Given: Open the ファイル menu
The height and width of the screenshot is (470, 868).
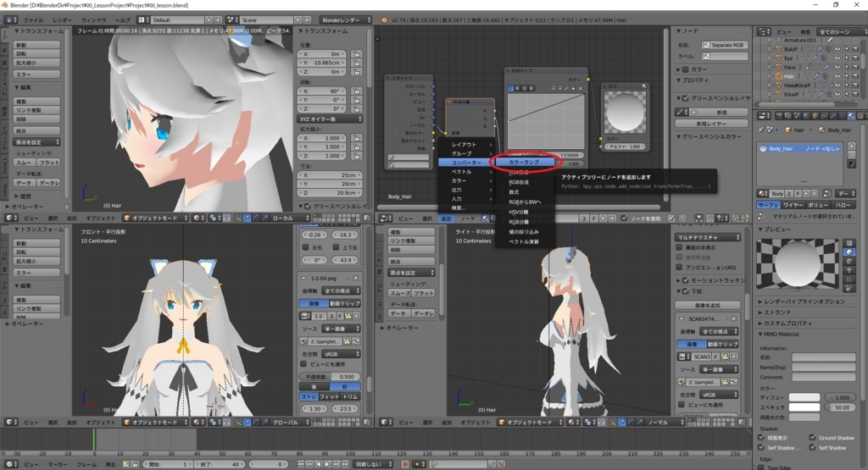Looking at the screenshot, I should coord(33,20).
